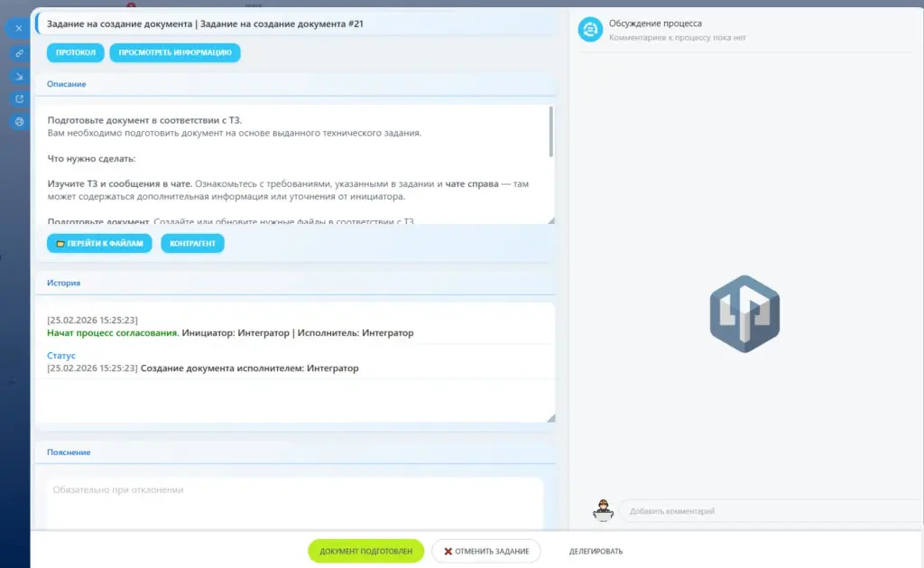Copy link using the chain icon

click(x=19, y=52)
